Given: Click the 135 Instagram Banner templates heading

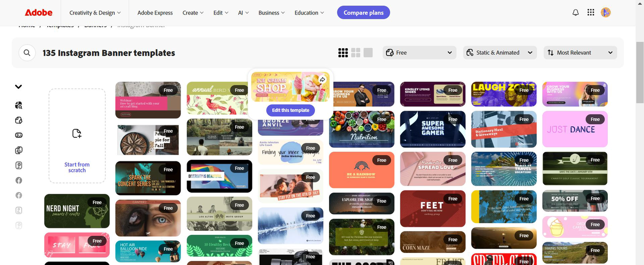Looking at the screenshot, I should click(109, 53).
